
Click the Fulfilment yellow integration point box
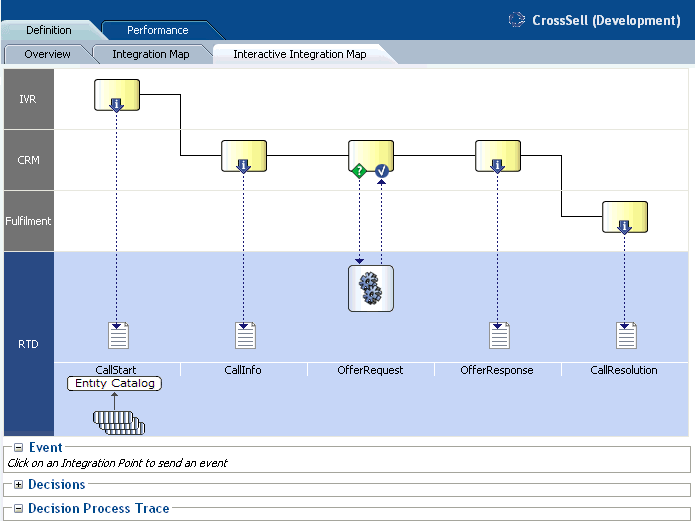point(625,217)
